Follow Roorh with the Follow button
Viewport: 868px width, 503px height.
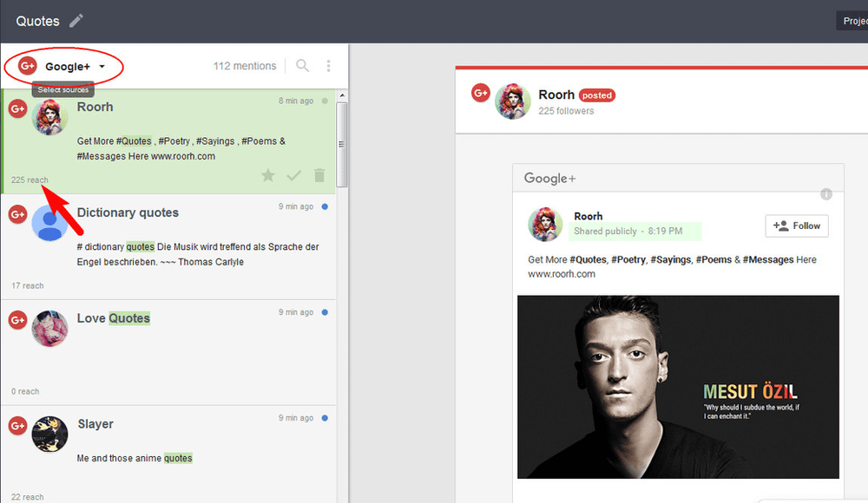[x=797, y=225]
